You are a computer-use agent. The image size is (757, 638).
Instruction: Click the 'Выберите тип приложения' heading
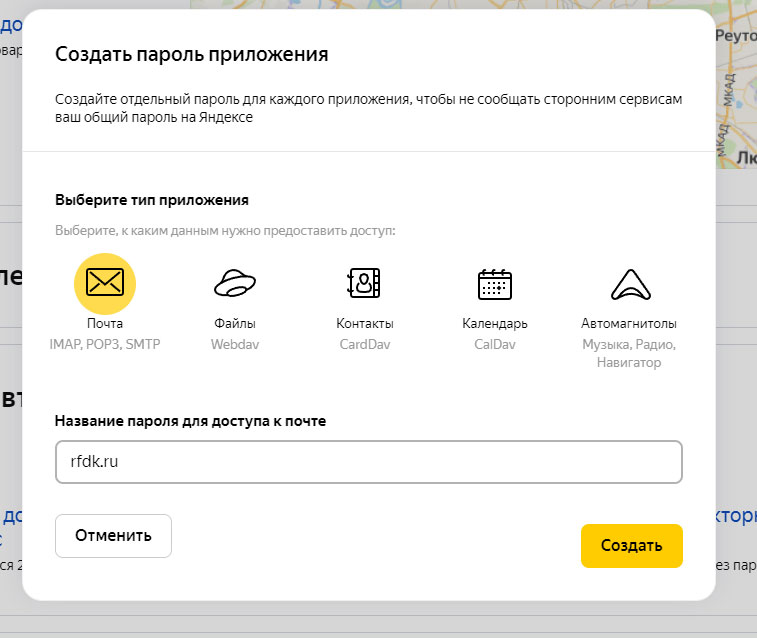[x=152, y=200]
